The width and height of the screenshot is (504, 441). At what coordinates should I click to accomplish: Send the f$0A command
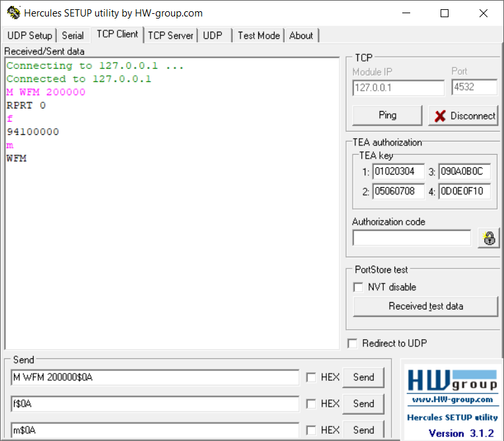click(363, 404)
